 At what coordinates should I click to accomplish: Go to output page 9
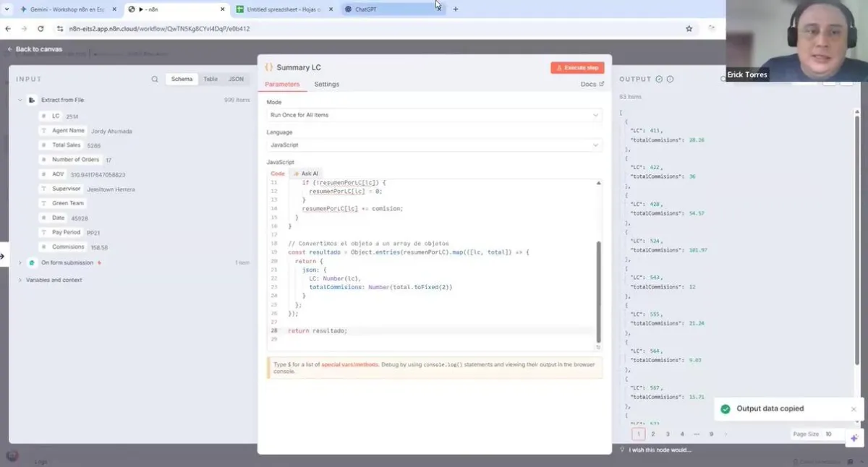pyautogui.click(x=711, y=434)
